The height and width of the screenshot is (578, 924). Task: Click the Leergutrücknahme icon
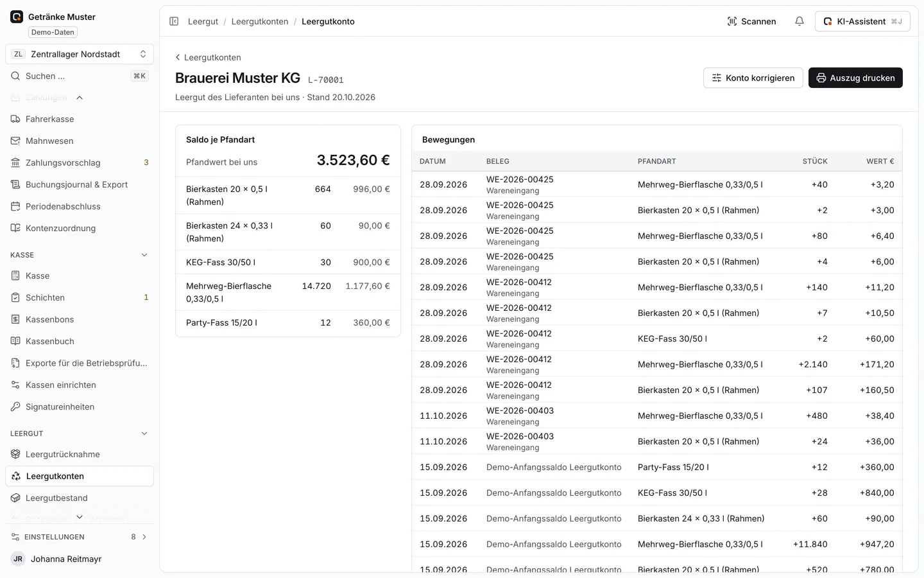tap(15, 454)
